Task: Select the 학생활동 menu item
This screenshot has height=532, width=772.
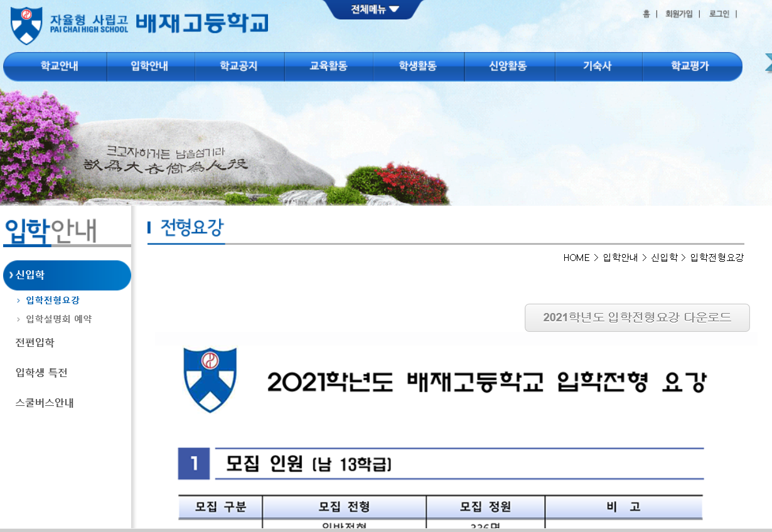Action: click(418, 66)
